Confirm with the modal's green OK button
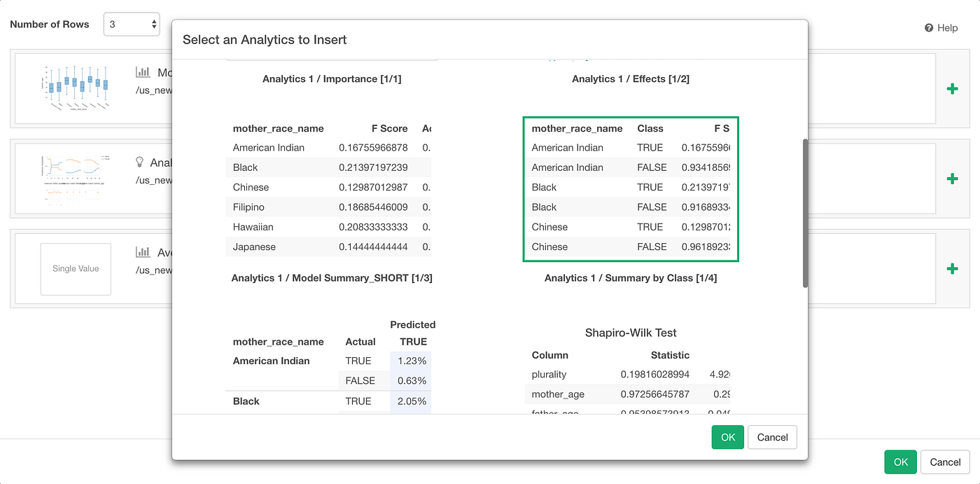The width and height of the screenshot is (980, 484). (727, 436)
